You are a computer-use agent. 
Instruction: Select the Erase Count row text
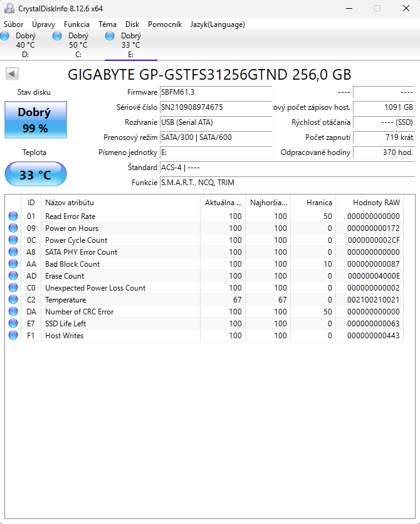65,276
